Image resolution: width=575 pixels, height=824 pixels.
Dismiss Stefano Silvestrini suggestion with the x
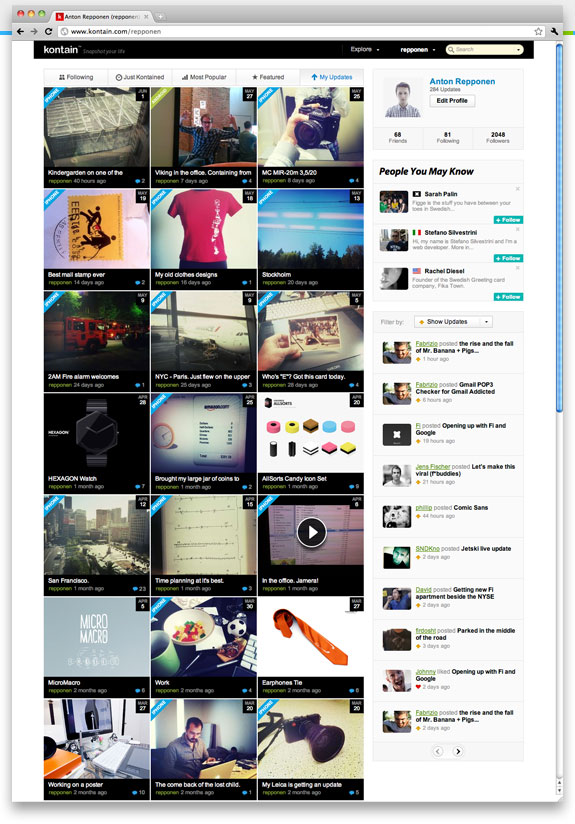tap(518, 229)
